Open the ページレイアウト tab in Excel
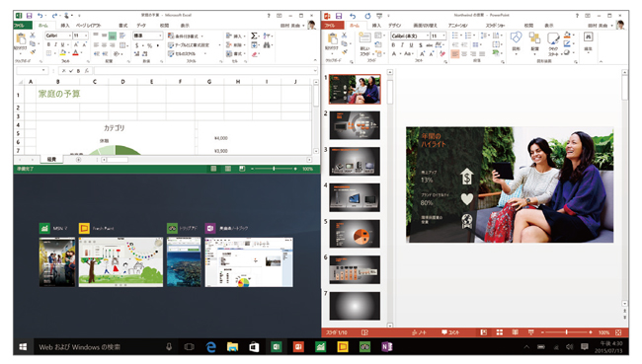This screenshot has height=364, width=642. 88,26
